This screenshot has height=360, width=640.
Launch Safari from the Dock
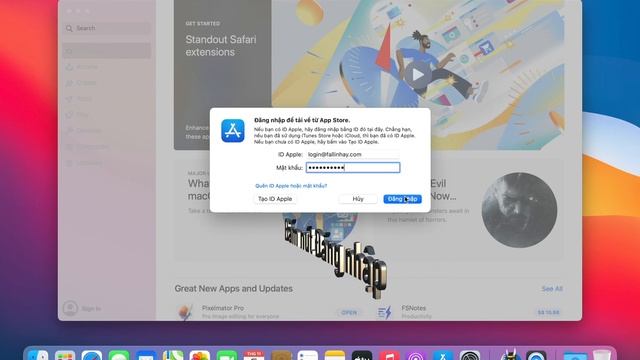[x=92, y=356]
